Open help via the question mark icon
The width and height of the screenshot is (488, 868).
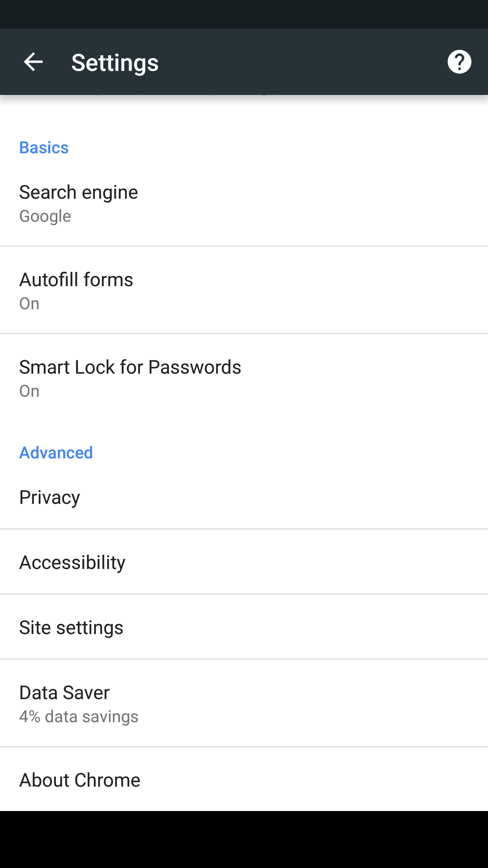point(459,62)
